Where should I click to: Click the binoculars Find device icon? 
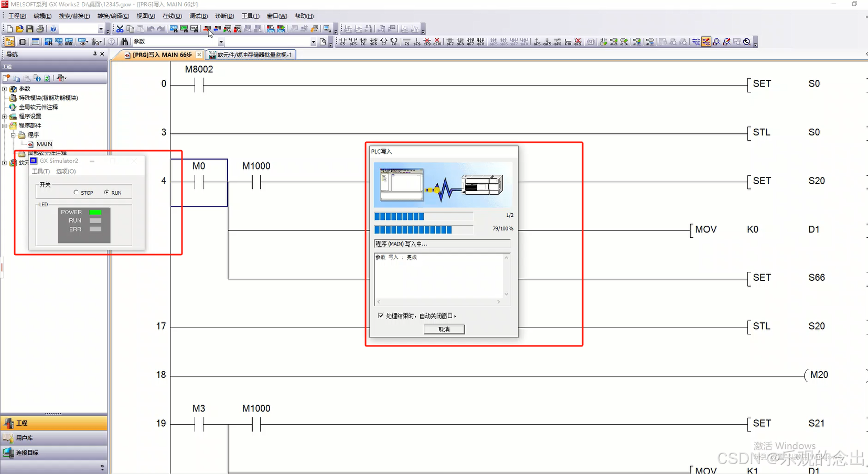click(124, 41)
